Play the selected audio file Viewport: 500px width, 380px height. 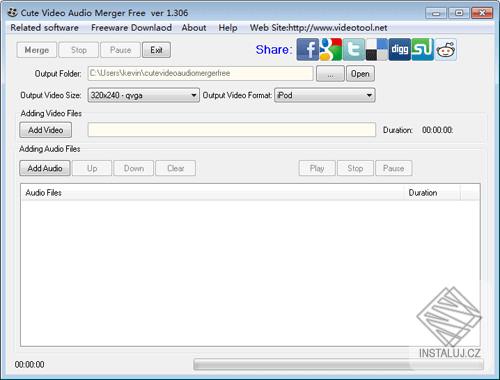click(317, 168)
